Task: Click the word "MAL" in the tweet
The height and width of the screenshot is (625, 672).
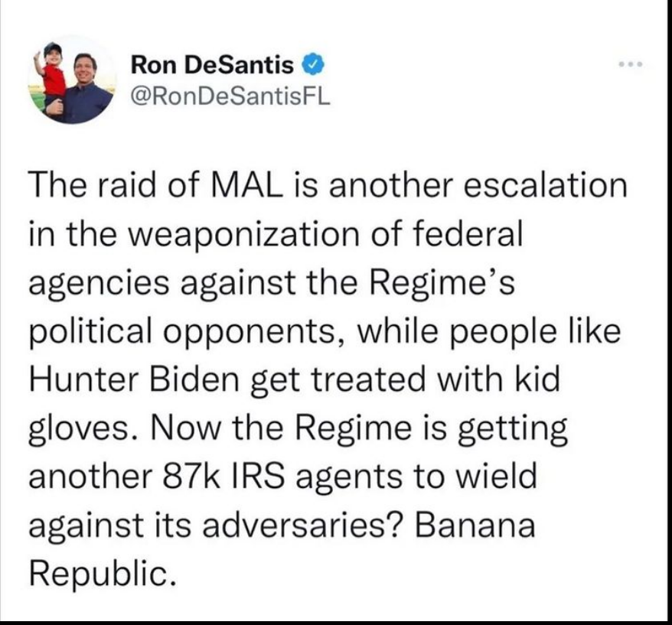Action: 242,189
